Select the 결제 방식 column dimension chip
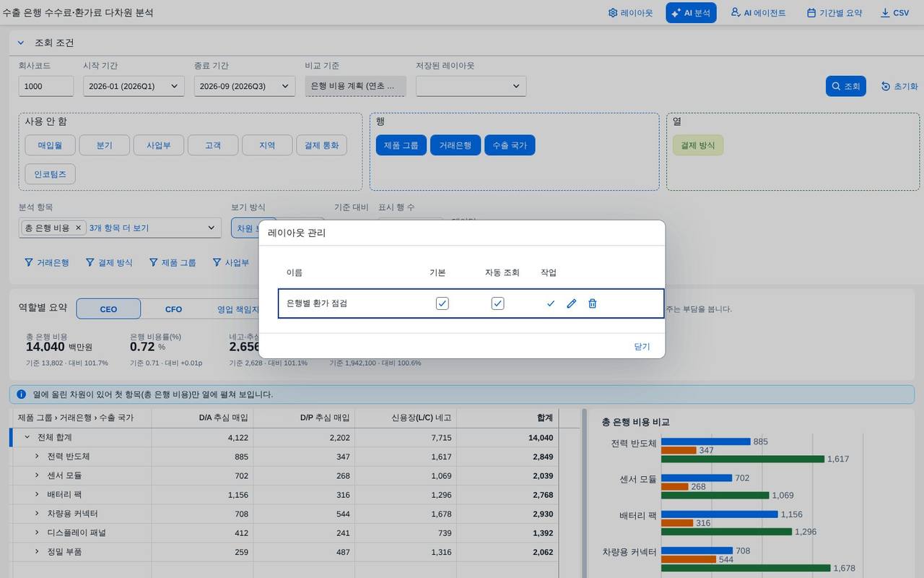 [697, 145]
